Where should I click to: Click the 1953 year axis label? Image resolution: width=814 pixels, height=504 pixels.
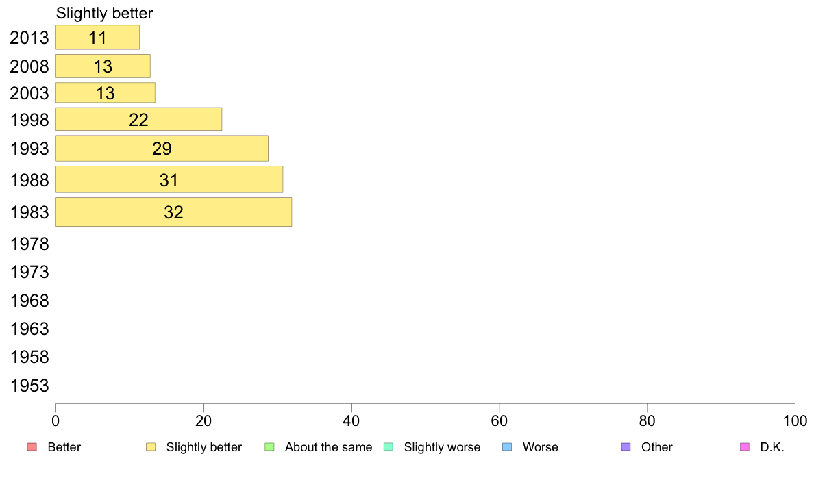[x=29, y=386]
